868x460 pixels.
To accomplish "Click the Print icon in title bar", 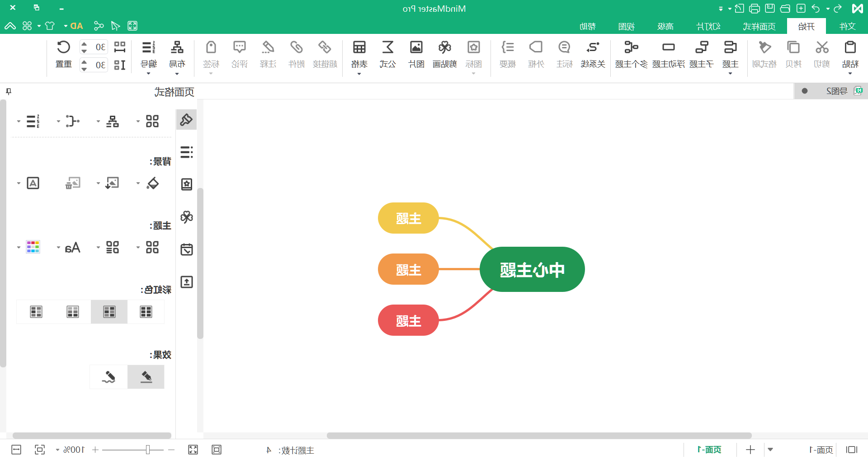I will pos(755,8).
